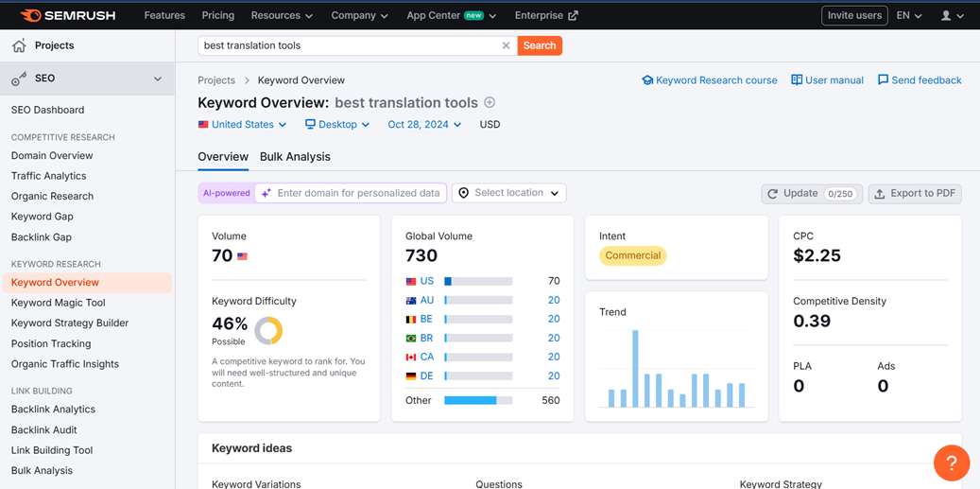
Task: Open Backlink Analytics in sidebar
Action: (53, 410)
